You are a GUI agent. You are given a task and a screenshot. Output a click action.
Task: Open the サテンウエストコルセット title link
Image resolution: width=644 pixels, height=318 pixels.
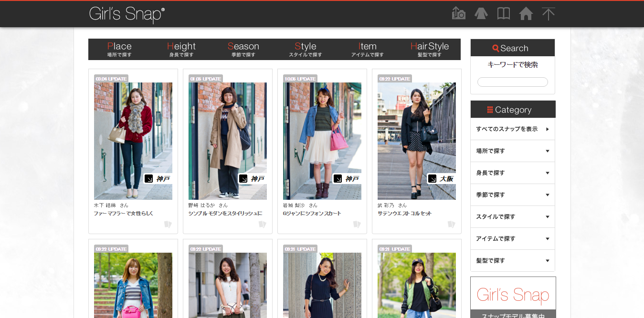point(404,214)
